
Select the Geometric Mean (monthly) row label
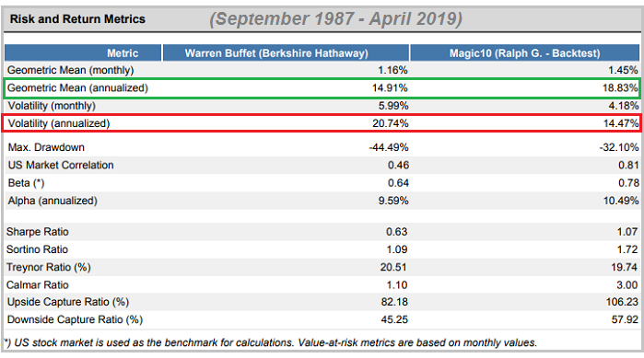[71, 70]
